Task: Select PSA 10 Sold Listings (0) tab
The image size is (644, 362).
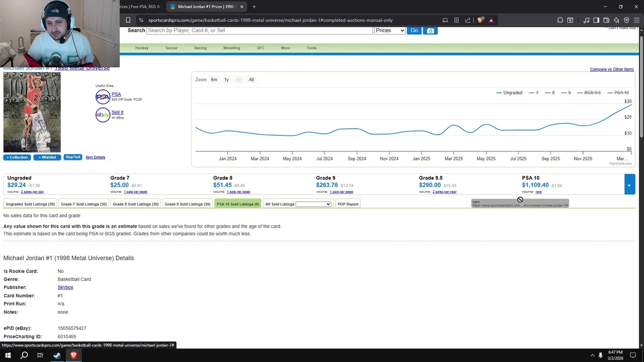Action: (x=238, y=204)
